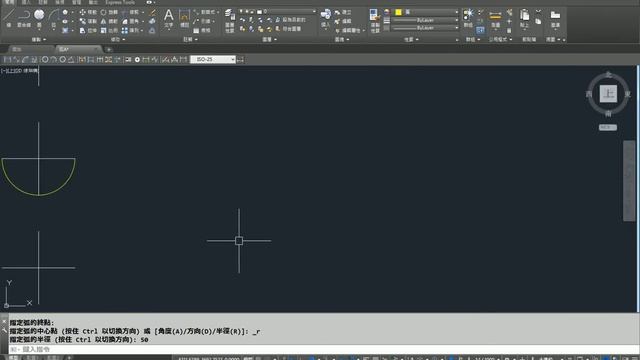Select the Arc drawing tool
Screen dimensions: 640x360
[54, 18]
